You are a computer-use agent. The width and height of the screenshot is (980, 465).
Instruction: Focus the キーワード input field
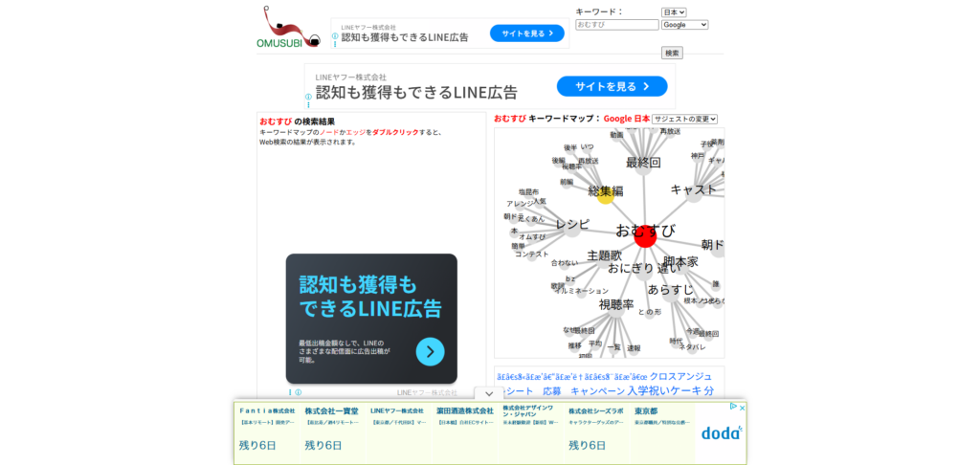[x=617, y=24]
